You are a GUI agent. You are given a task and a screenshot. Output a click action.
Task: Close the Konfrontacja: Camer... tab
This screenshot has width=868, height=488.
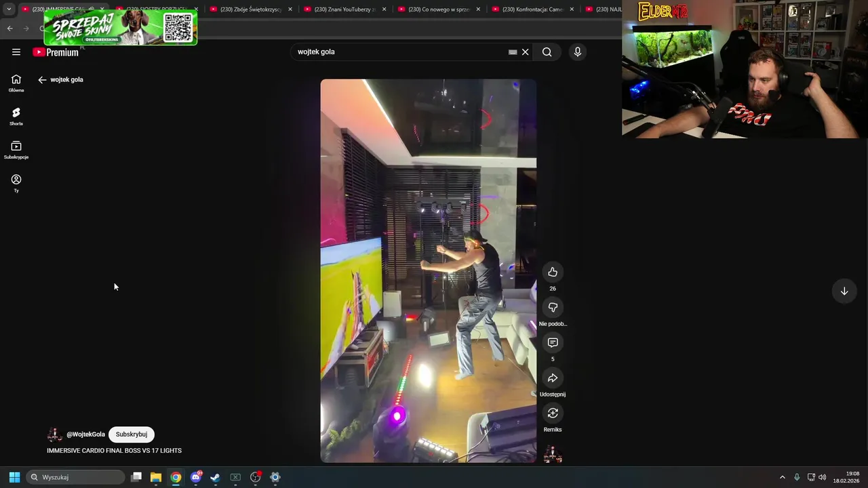coord(572,9)
